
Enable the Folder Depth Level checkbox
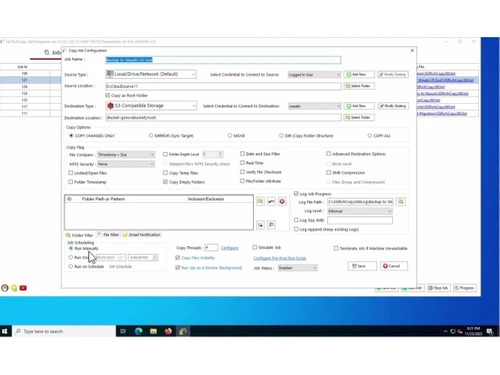point(165,154)
